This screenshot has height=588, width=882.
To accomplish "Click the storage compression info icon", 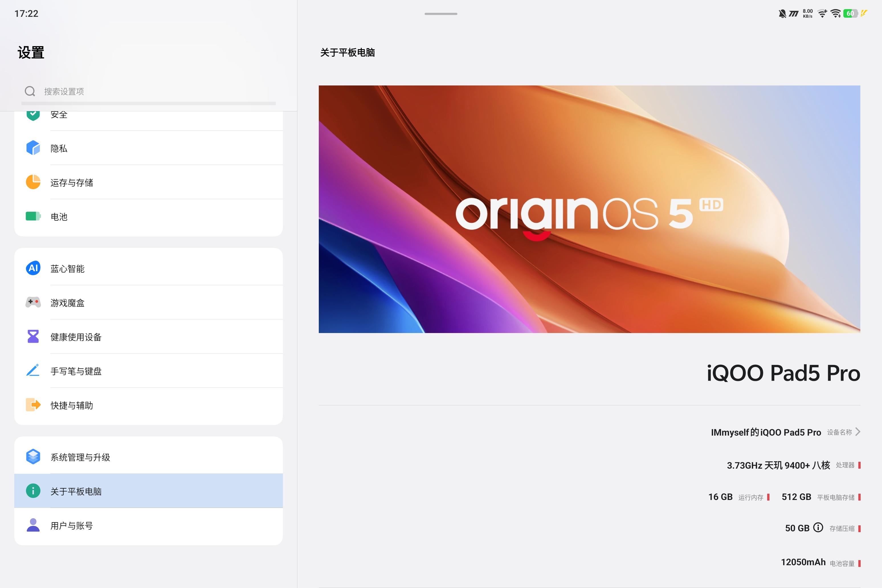I will (818, 528).
